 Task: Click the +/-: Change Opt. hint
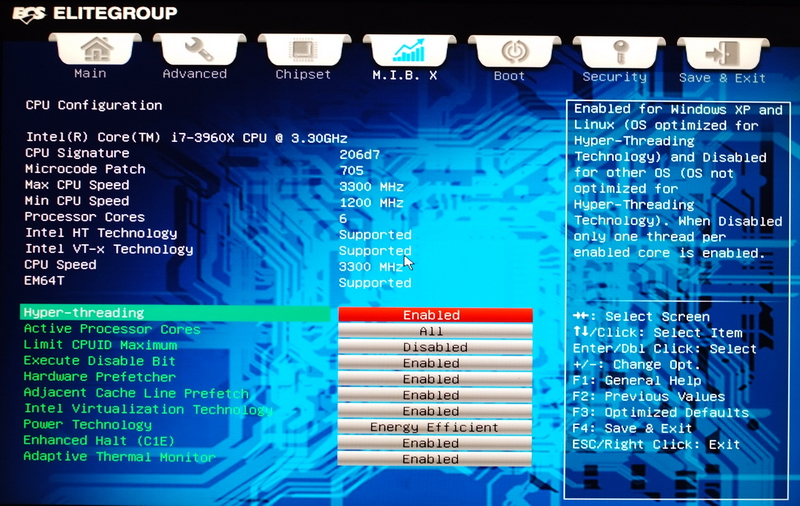coord(636,365)
